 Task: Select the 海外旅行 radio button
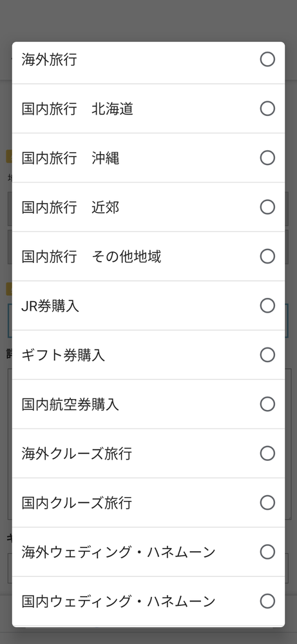(x=267, y=59)
